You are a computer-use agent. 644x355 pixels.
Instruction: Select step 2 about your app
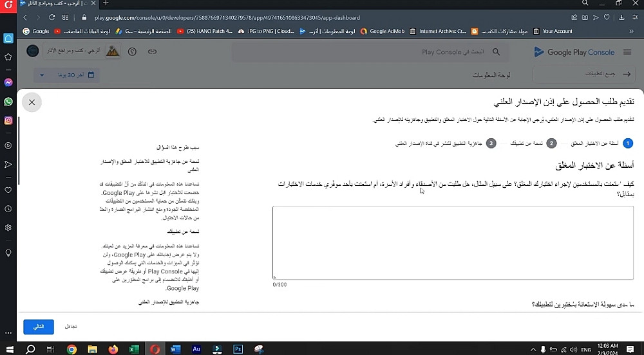coord(533,143)
